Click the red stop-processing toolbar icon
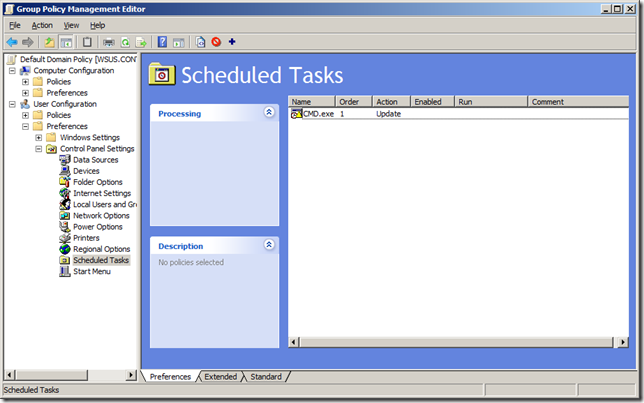 coord(216,41)
